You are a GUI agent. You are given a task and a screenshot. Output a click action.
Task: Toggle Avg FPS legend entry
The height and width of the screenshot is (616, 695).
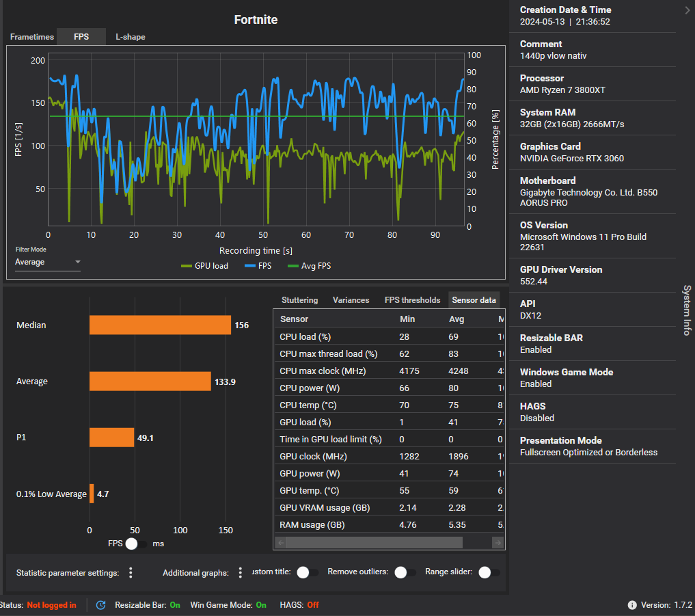(310, 266)
